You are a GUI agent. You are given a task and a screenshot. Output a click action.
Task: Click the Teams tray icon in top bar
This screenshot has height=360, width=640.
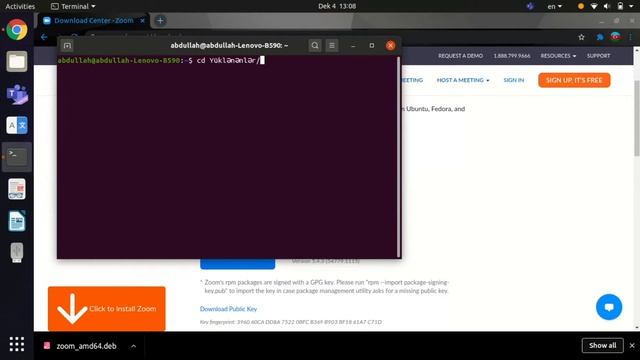tap(530, 6)
